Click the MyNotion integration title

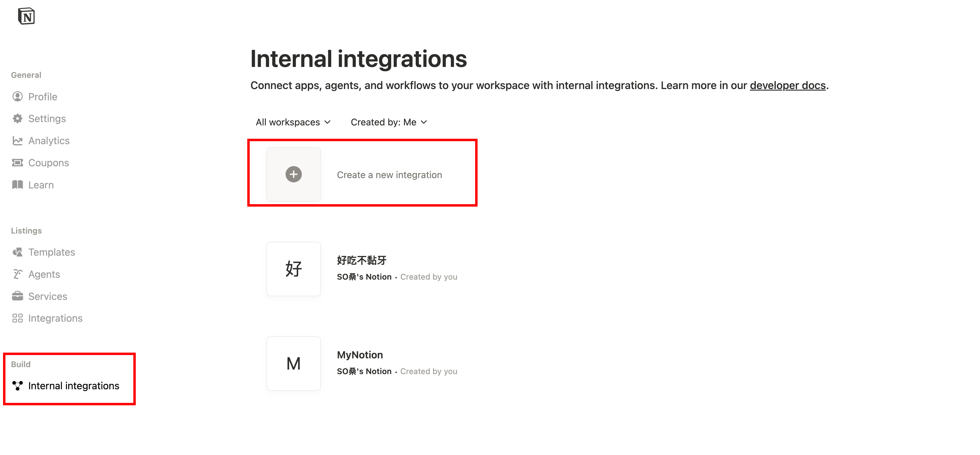(360, 355)
